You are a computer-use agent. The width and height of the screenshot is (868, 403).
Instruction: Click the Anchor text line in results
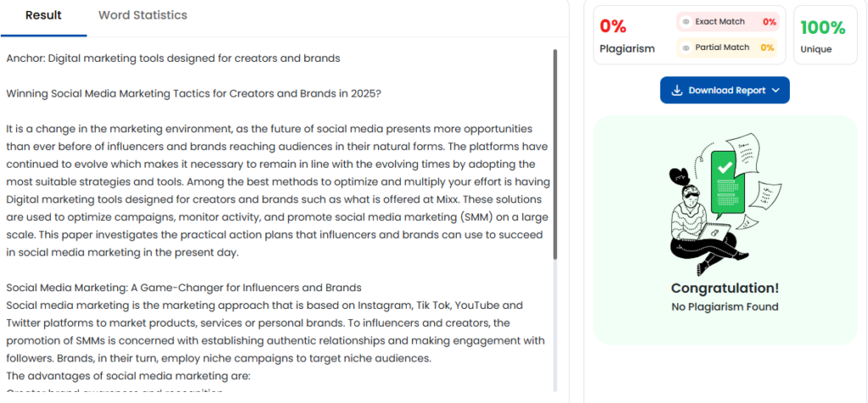(x=173, y=58)
